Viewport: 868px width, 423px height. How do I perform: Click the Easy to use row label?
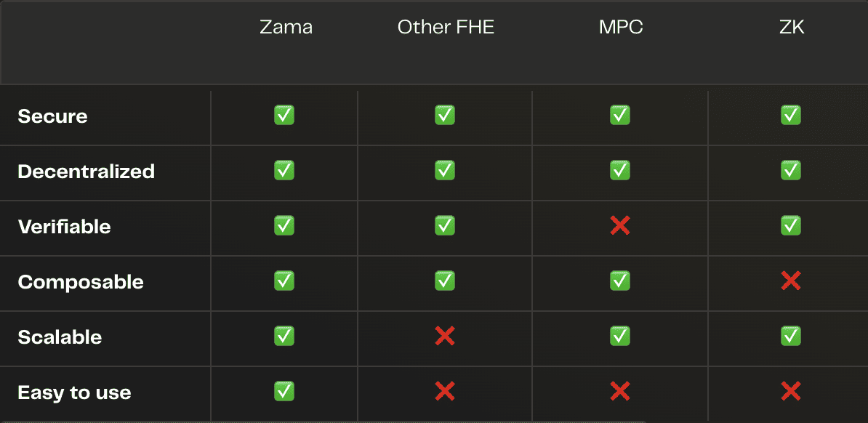(74, 392)
